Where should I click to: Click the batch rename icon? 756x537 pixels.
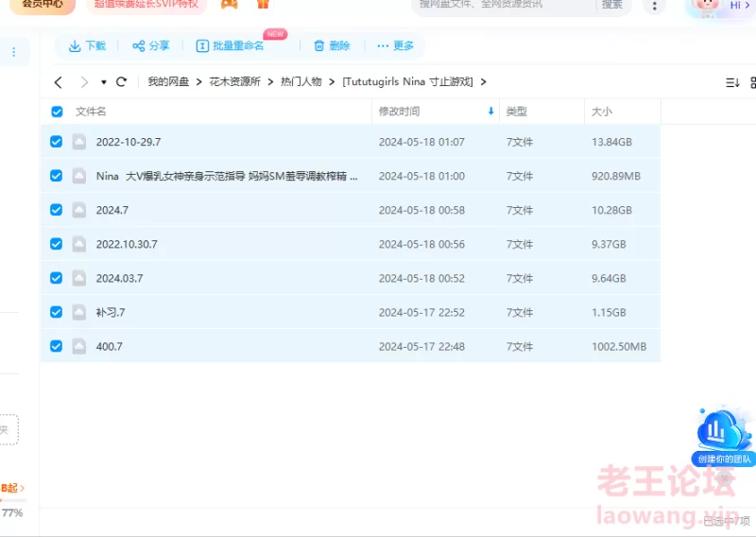[x=202, y=45]
